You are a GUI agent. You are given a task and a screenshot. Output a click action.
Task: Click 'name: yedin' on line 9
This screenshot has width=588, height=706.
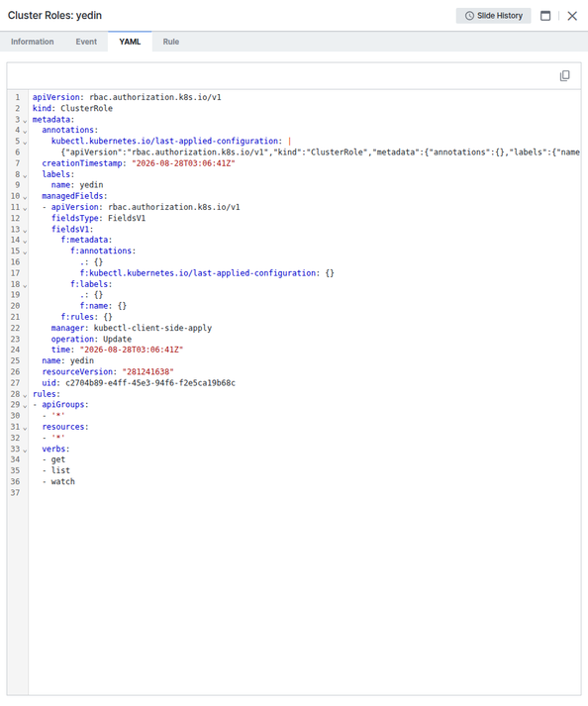tap(77, 184)
